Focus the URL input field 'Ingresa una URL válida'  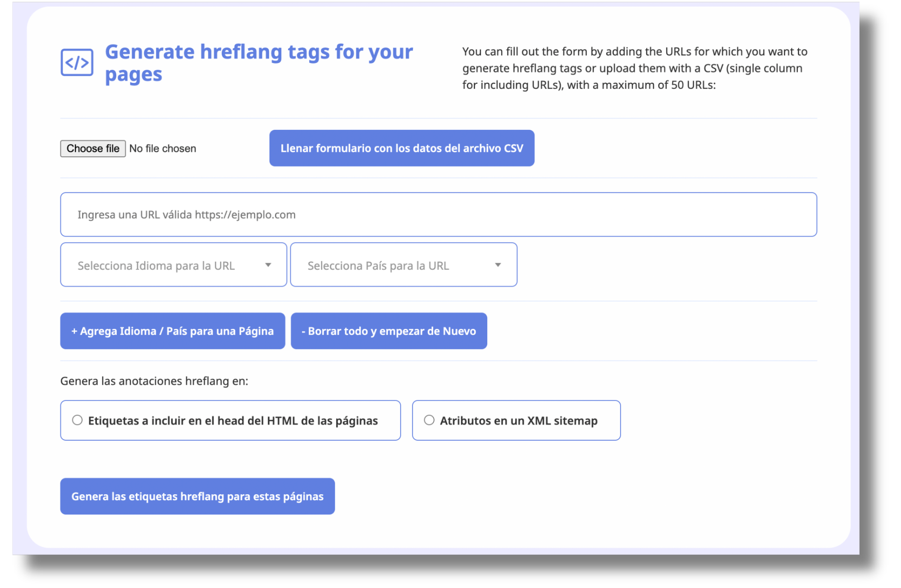(439, 214)
